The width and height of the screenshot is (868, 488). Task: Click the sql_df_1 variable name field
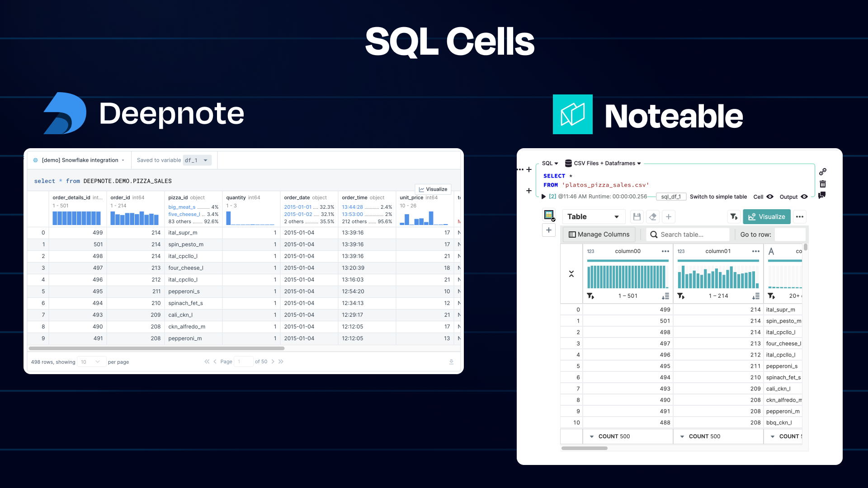671,197
